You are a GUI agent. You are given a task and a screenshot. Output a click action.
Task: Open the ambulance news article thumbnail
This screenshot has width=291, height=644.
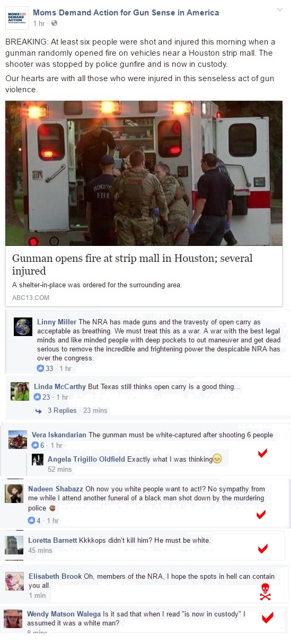click(x=144, y=173)
